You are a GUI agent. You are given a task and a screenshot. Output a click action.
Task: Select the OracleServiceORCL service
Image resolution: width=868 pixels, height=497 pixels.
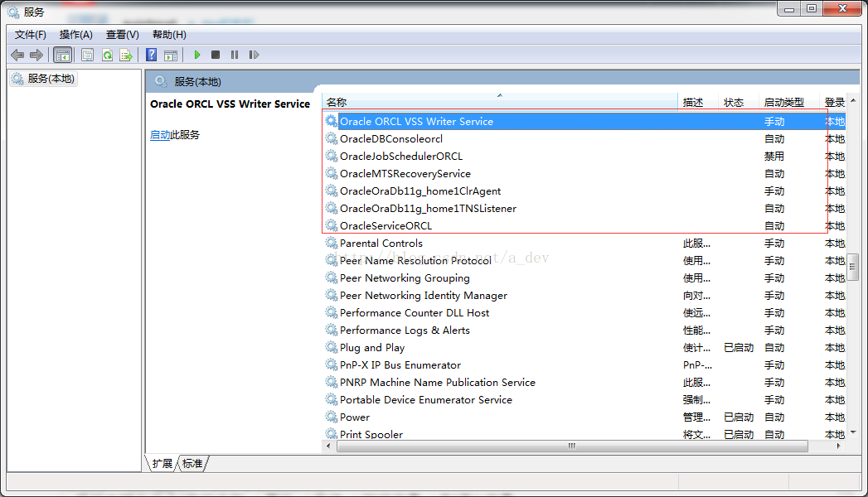coord(584,226)
